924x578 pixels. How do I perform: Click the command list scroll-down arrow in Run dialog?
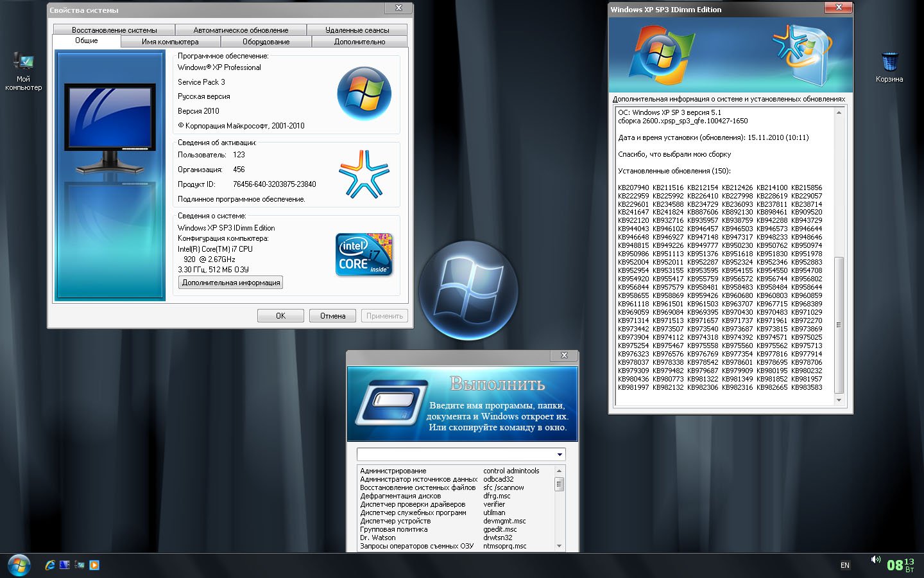559,546
